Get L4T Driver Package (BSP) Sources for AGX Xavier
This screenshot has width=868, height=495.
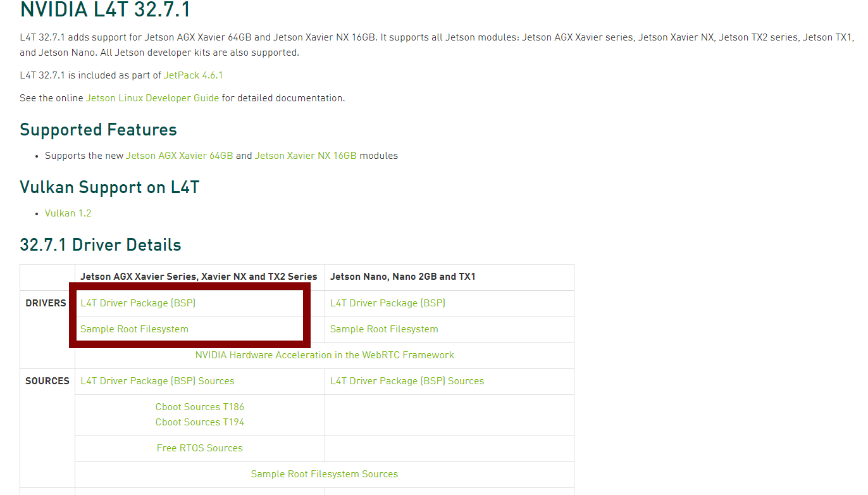[x=158, y=381]
